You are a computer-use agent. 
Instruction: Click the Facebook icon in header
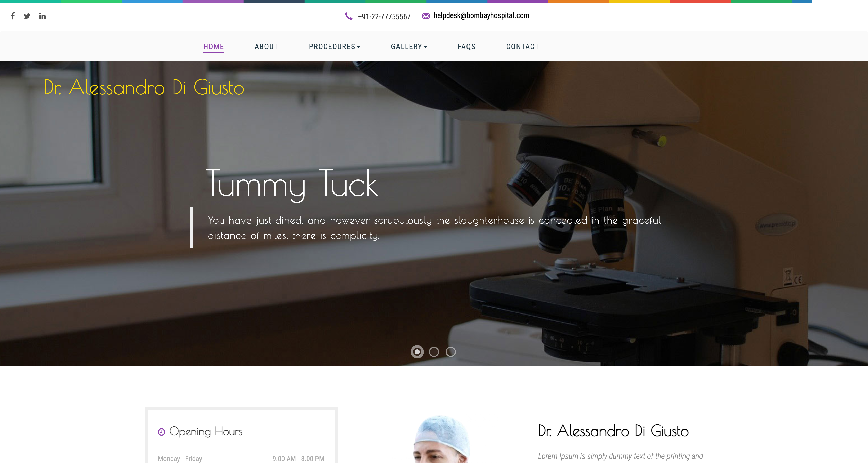coord(12,15)
